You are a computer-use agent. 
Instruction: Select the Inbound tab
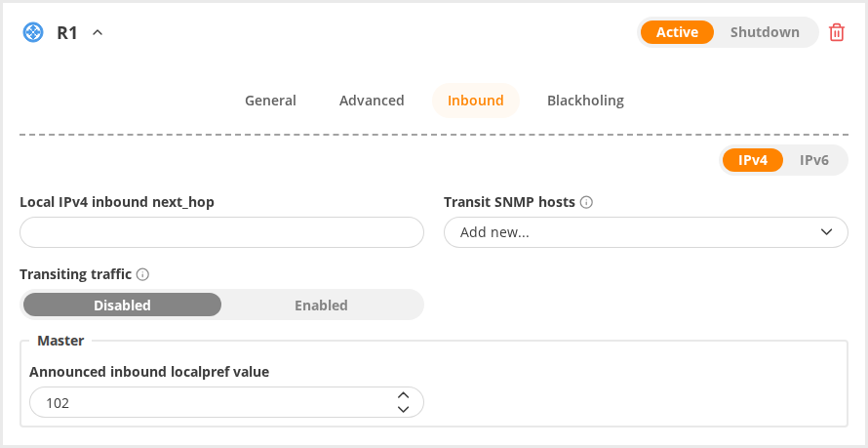(x=476, y=101)
